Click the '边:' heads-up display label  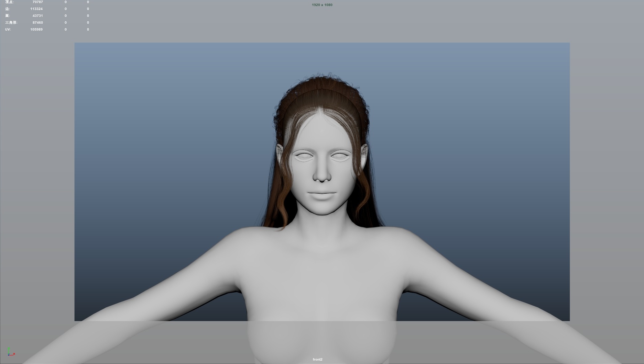[x=8, y=9]
